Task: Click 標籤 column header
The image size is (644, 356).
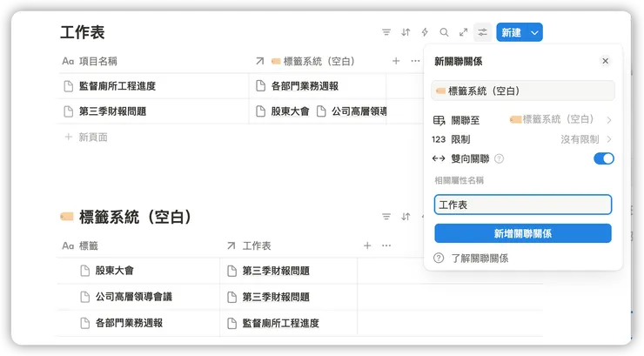Action: click(x=80, y=245)
